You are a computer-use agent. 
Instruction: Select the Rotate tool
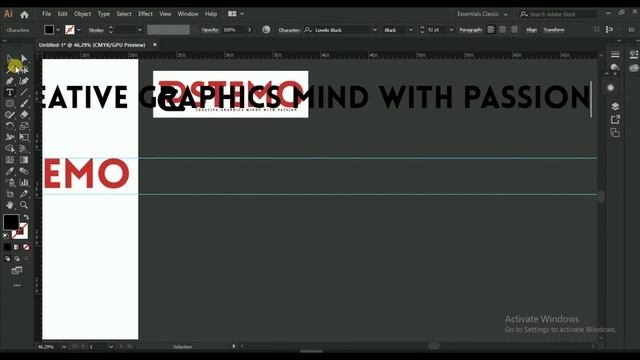(10, 126)
